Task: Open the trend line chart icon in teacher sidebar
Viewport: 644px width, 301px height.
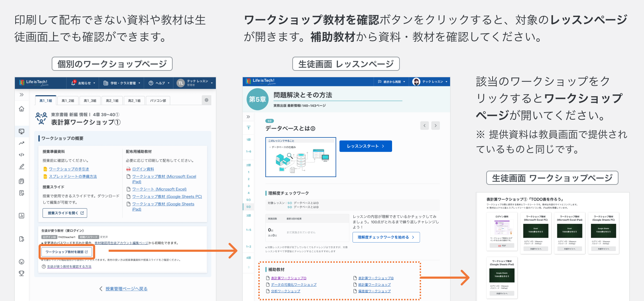Action: pyautogui.click(x=22, y=143)
